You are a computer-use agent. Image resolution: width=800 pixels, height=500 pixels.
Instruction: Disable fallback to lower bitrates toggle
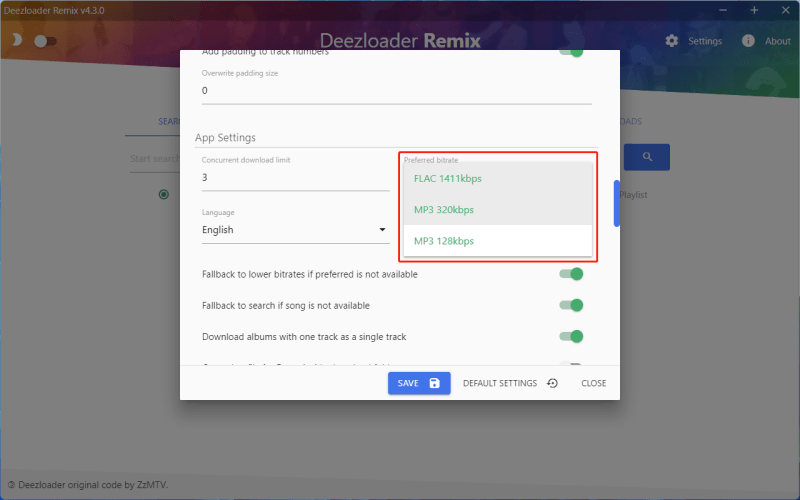pos(571,274)
